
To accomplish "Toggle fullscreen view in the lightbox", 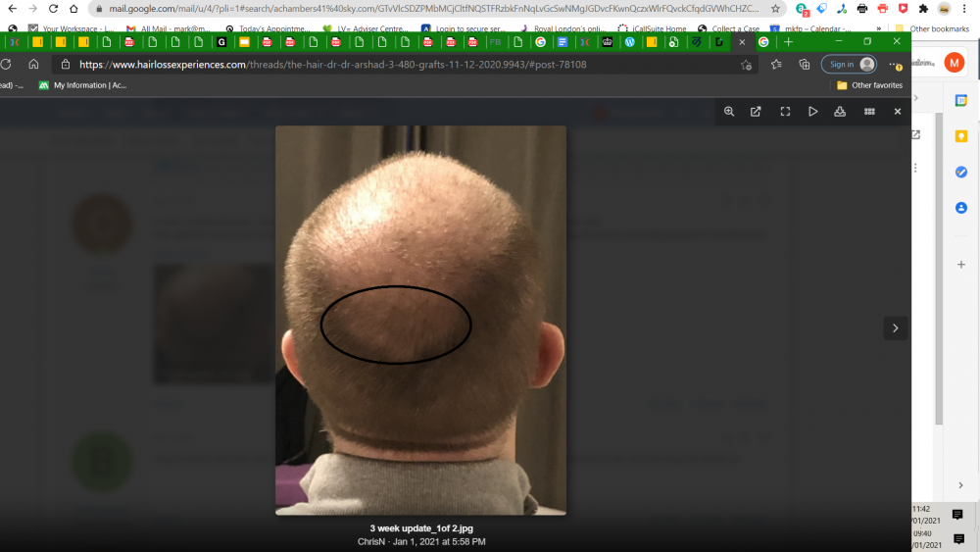I will tap(785, 111).
